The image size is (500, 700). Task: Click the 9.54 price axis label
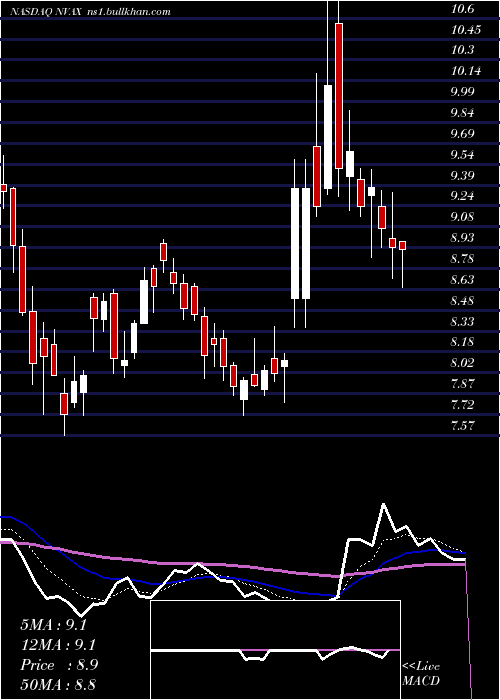pyautogui.click(x=463, y=155)
